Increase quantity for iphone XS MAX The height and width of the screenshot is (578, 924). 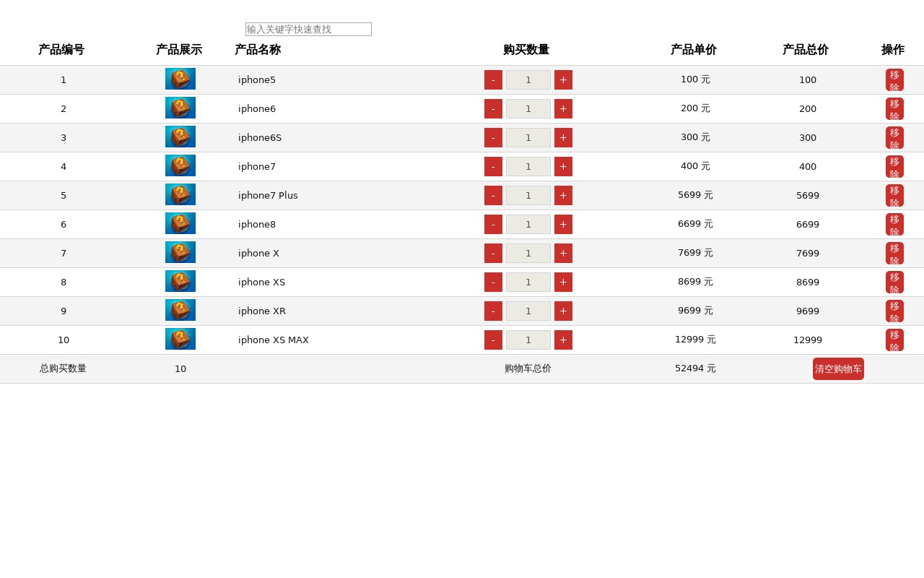(563, 340)
